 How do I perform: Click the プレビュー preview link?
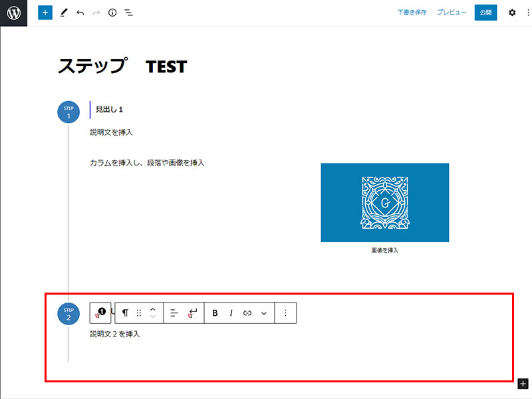[x=452, y=13]
